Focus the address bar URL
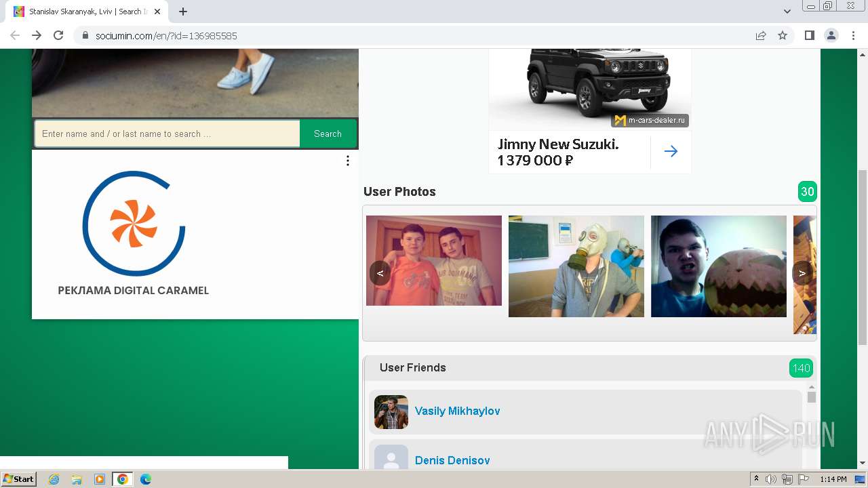The image size is (868, 488). tap(166, 36)
